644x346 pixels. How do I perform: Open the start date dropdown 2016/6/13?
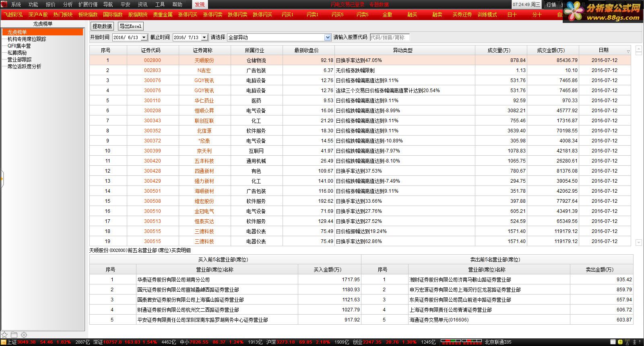click(x=144, y=37)
